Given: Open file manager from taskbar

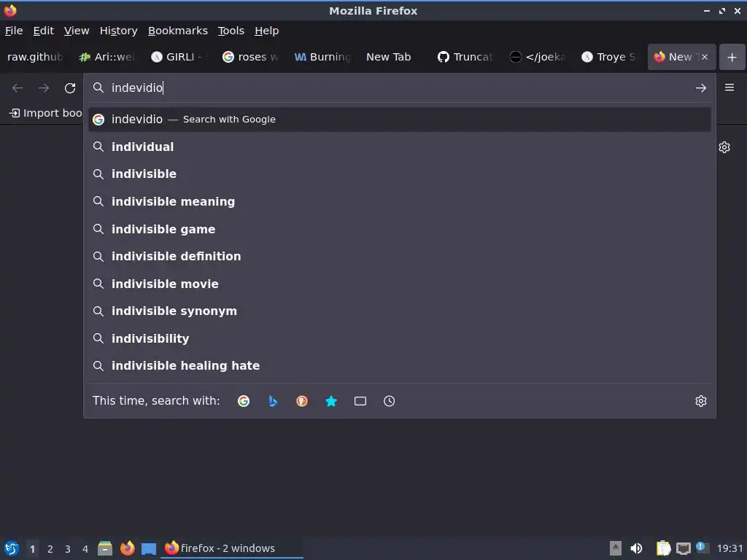Looking at the screenshot, I should (105, 548).
